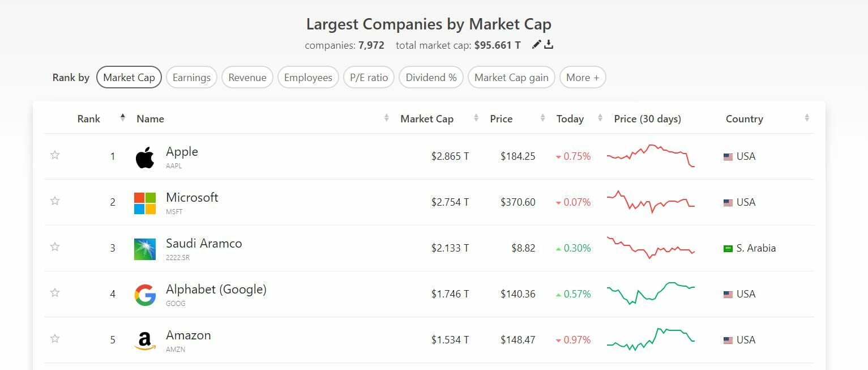868x370 pixels.
Task: Select the Dividend % ranking pill
Action: (431, 78)
